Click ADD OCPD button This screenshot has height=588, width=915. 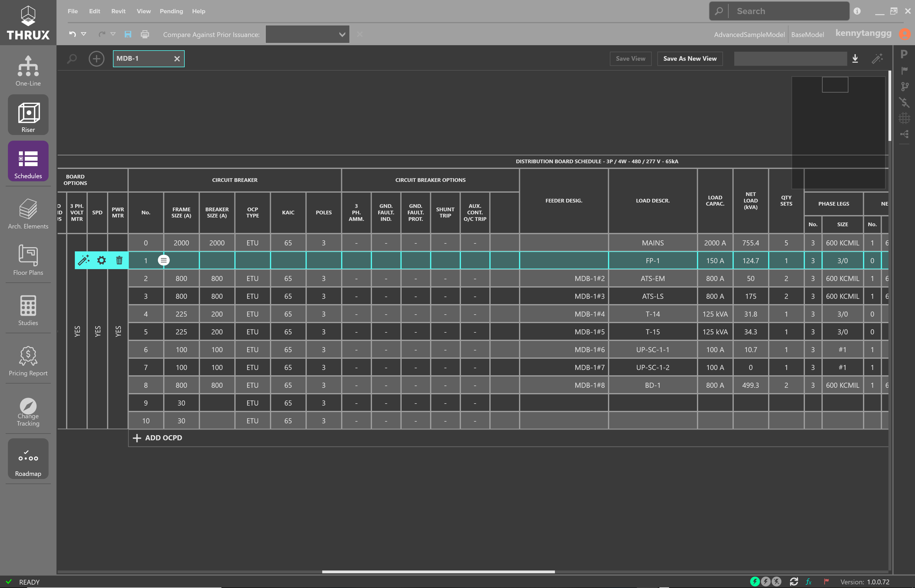(x=157, y=438)
